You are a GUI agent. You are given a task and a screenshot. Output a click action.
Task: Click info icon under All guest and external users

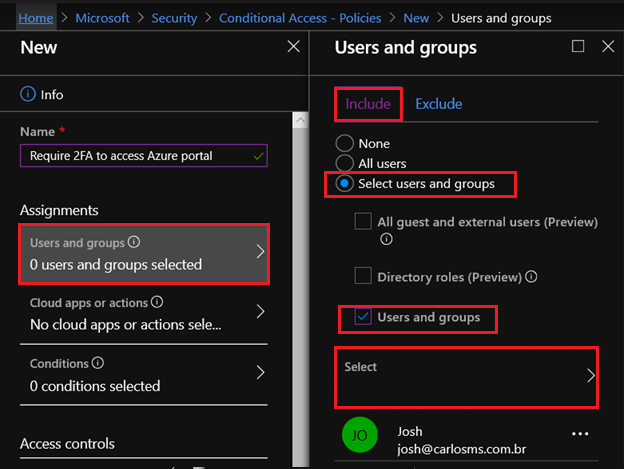point(386,239)
